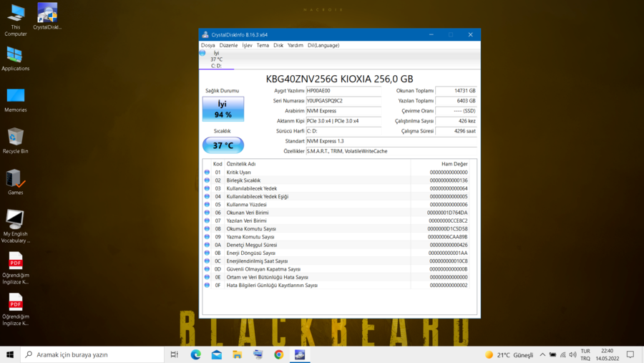
Task: Click the Aygıt Yazılımı field HP00AE00
Action: [343, 91]
